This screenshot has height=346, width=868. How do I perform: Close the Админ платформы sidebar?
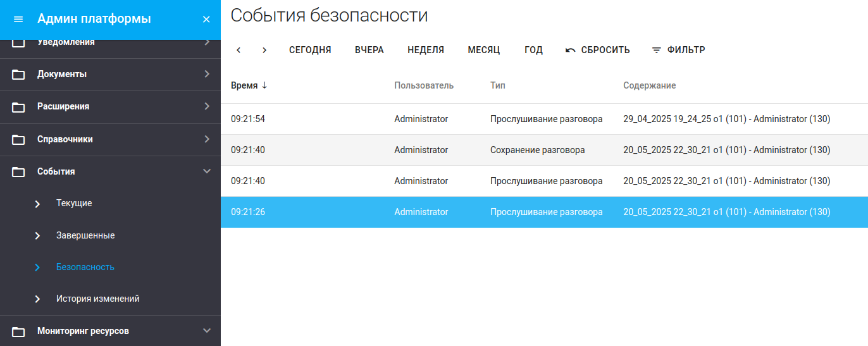coord(206,19)
